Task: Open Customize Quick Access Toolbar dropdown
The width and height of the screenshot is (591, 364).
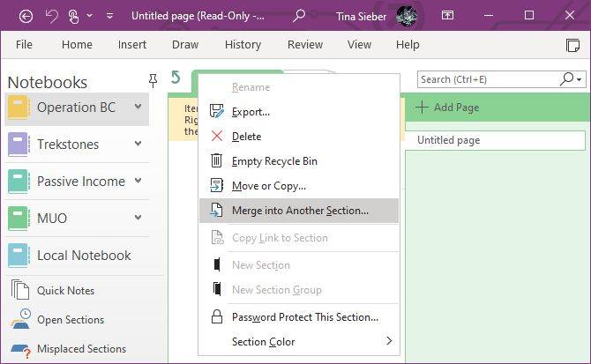Action: click(109, 16)
